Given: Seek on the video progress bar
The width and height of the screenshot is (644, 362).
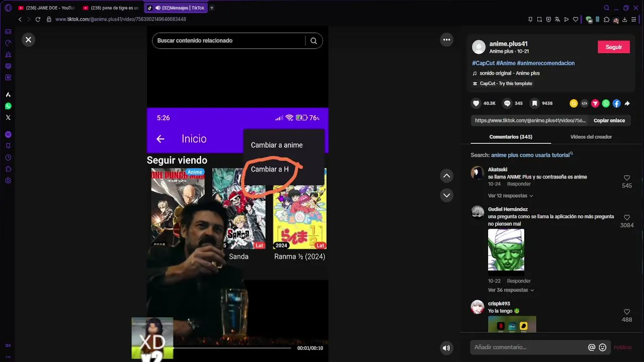Looking at the screenshot, I should click(x=232, y=348).
